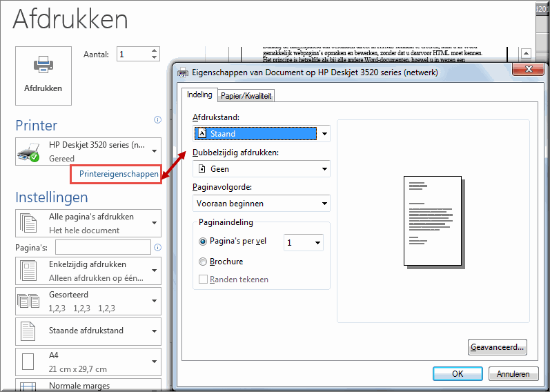Image resolution: width=550 pixels, height=392 pixels.
Task: Open the HP Deskjet 3520 printer dropdown
Action: coord(88,151)
